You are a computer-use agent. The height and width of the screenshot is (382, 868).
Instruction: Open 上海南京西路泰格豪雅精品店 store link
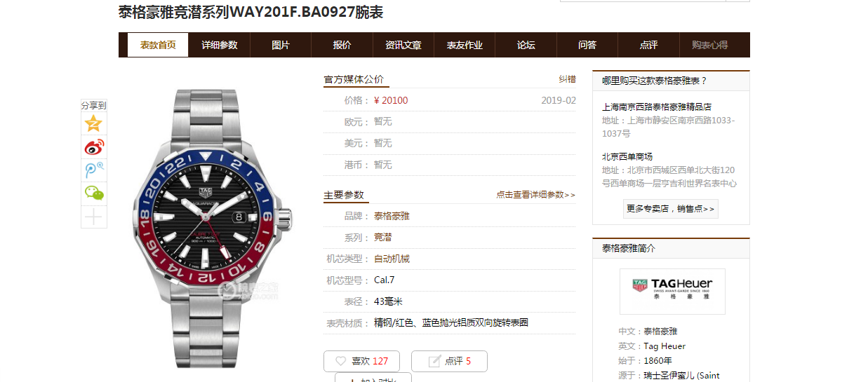click(657, 107)
